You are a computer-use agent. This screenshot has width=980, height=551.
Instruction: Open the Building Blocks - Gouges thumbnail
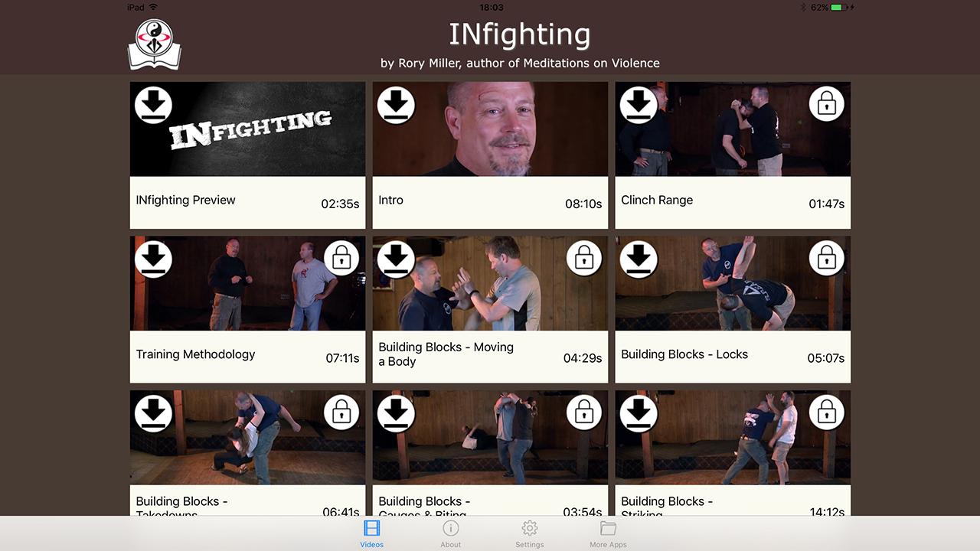click(490, 438)
